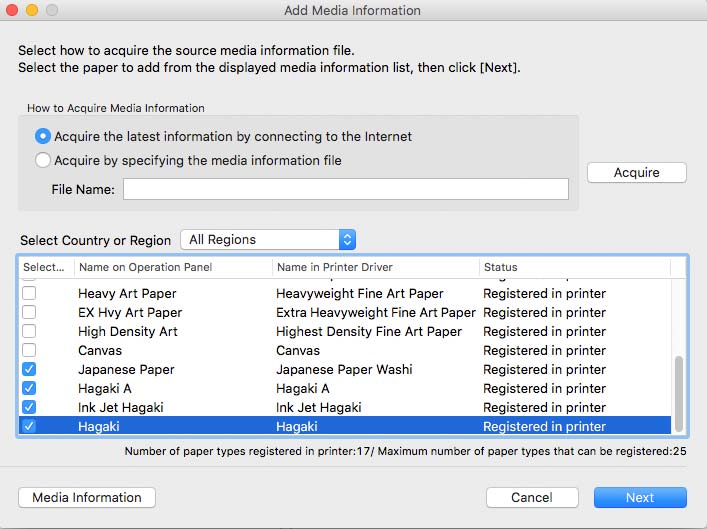707x529 pixels.
Task: Close the Add Media Information window
Action: [x=12, y=10]
